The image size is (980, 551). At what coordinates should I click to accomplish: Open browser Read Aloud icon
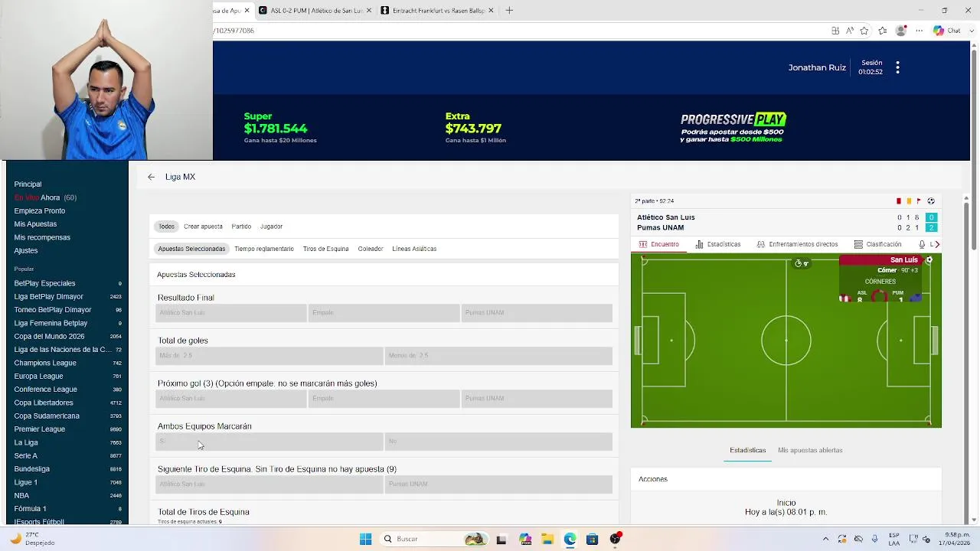pyautogui.click(x=850, y=31)
